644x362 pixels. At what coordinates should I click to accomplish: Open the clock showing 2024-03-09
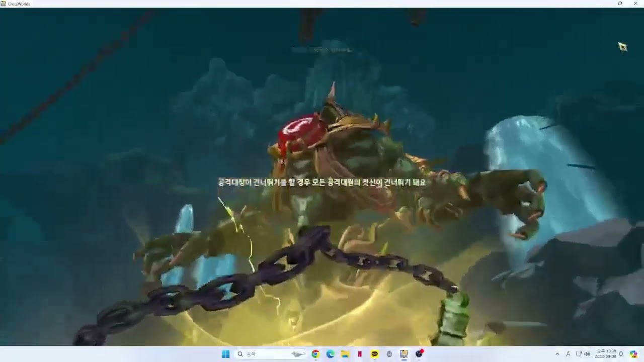tap(606, 354)
